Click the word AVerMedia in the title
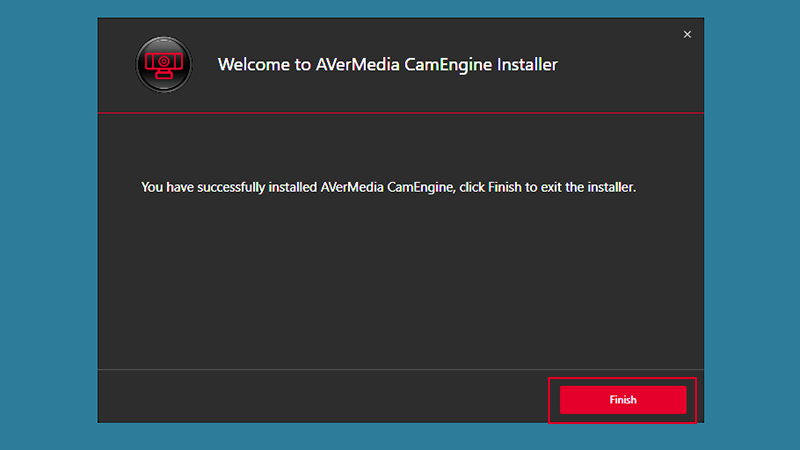Image resolution: width=800 pixels, height=450 pixels. coord(358,65)
